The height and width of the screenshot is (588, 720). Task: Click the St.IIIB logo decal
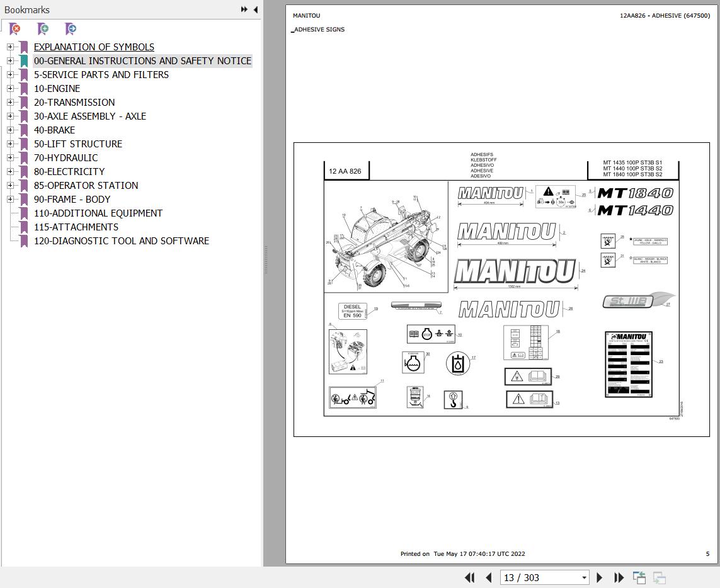point(639,301)
